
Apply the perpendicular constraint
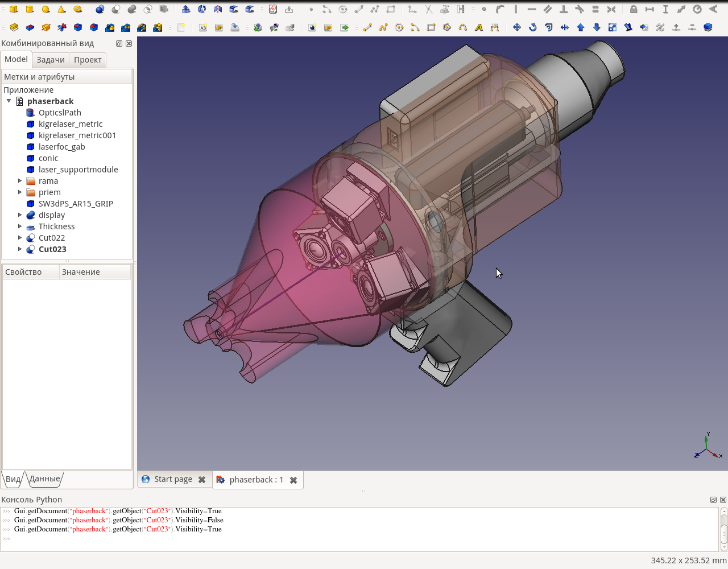(564, 9)
